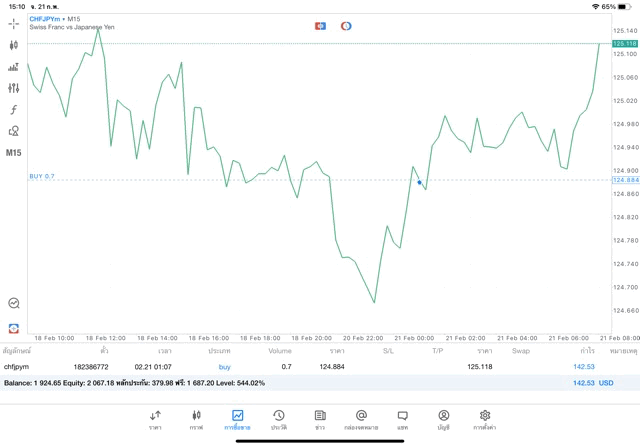Click the red-blue circular clock icon atop chart
The height and width of the screenshot is (447, 640).
(346, 25)
